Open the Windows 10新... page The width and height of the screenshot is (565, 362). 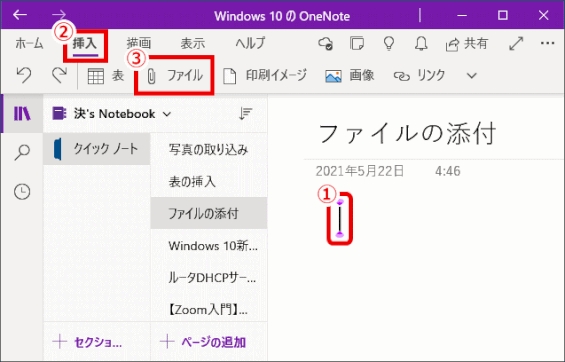pyautogui.click(x=209, y=246)
